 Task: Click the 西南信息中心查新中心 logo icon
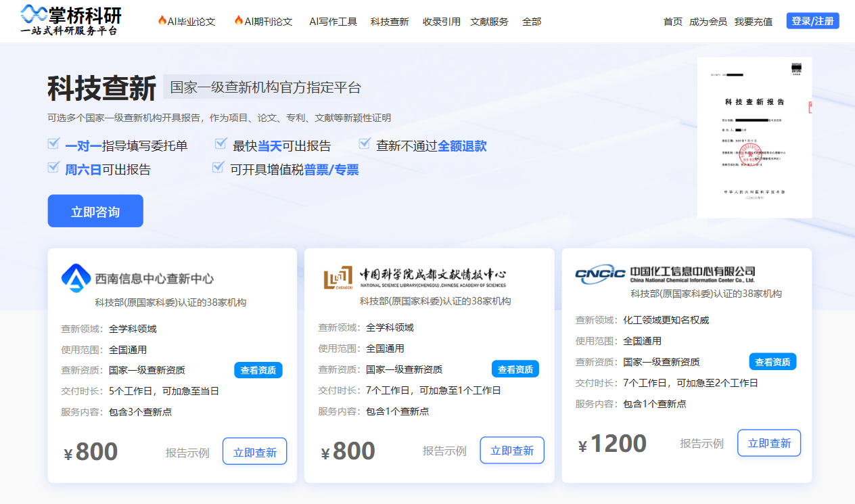tap(76, 277)
